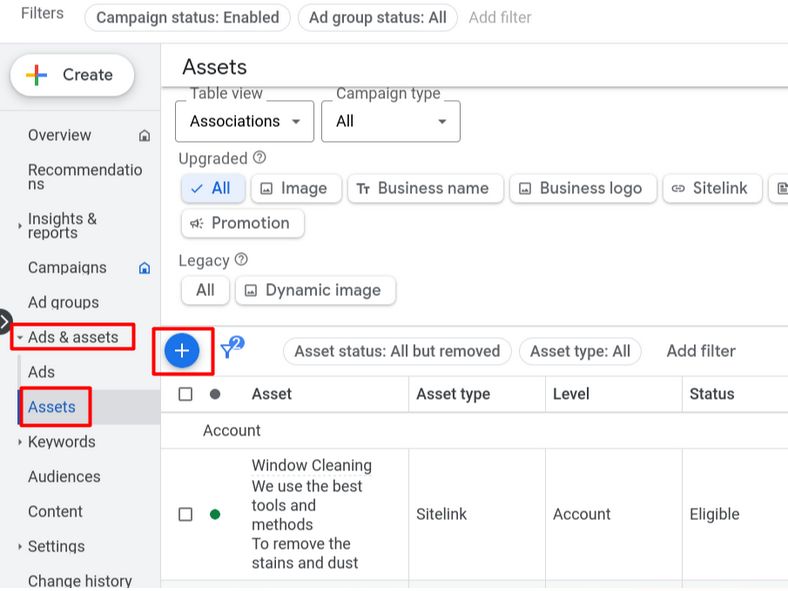Open the Campaign type dropdown

click(x=391, y=121)
